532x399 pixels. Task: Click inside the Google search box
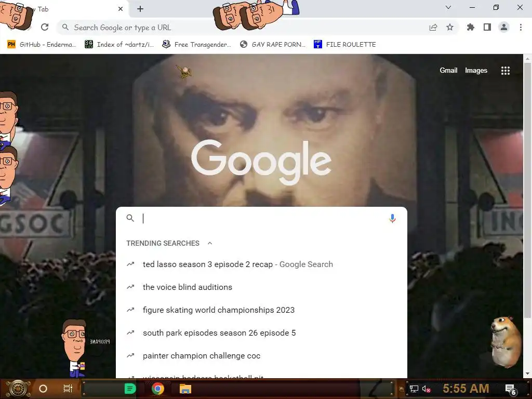click(261, 218)
